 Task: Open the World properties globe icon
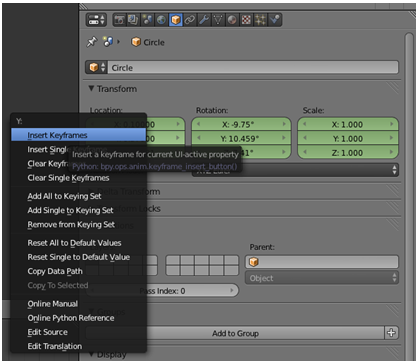tap(161, 20)
